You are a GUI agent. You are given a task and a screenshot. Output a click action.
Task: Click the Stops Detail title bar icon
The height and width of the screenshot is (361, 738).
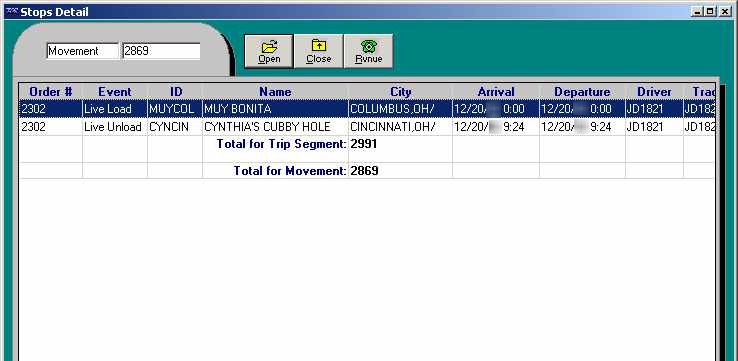[12, 12]
